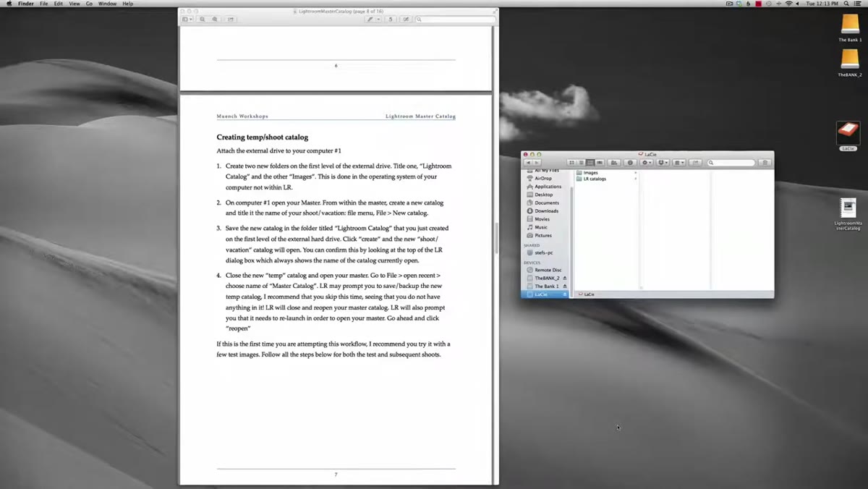
Task: Open the File menu
Action: 43,4
